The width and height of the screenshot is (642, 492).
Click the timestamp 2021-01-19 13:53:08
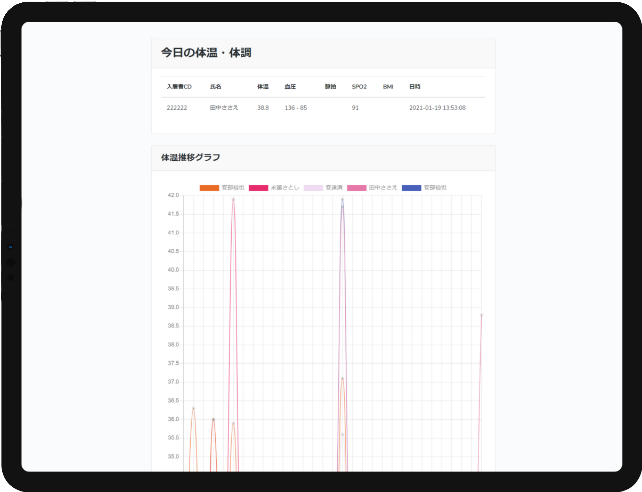pyautogui.click(x=437, y=107)
